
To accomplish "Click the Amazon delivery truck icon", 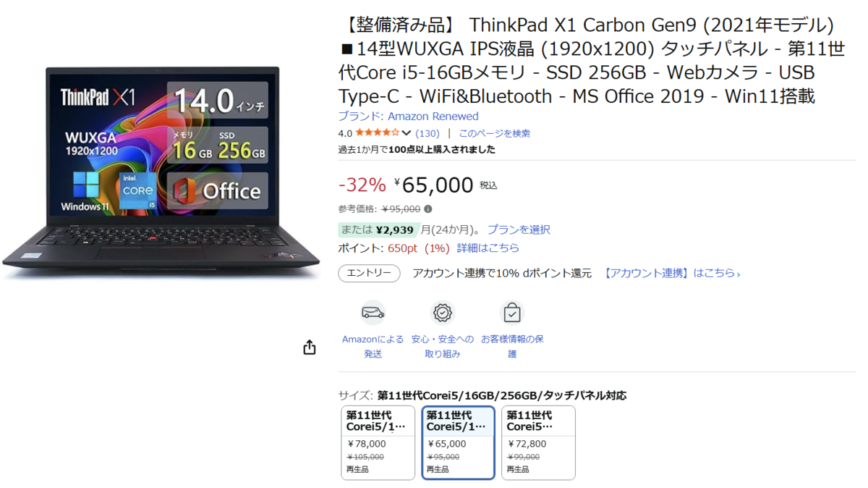I will (373, 313).
